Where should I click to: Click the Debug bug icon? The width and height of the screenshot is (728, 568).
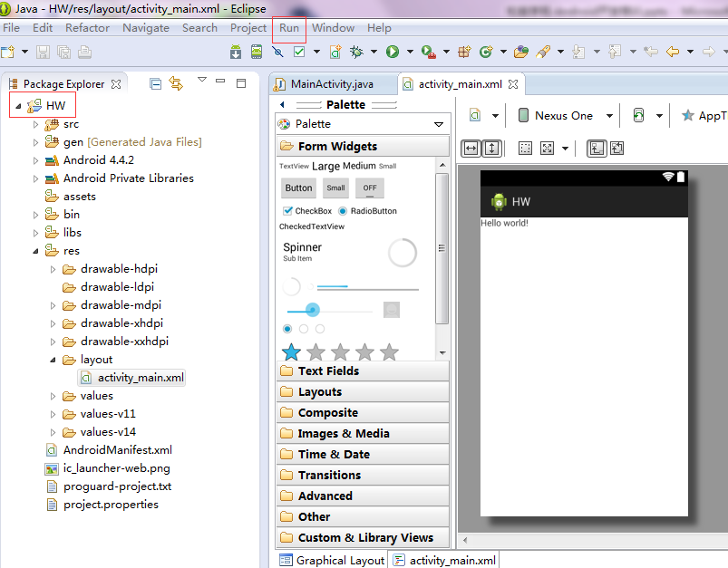tap(356, 52)
